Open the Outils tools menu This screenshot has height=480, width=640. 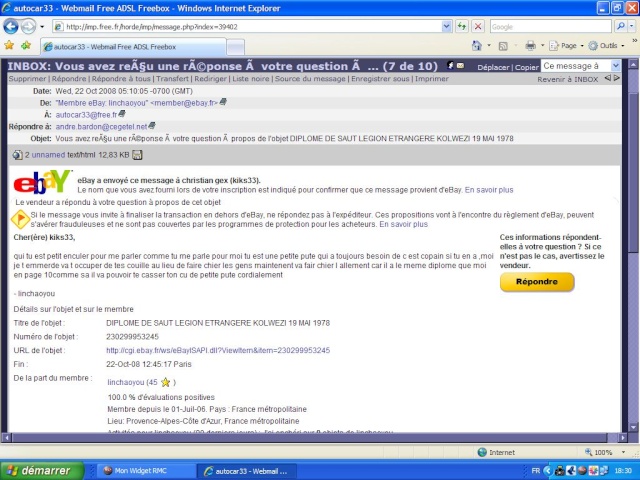(606, 46)
